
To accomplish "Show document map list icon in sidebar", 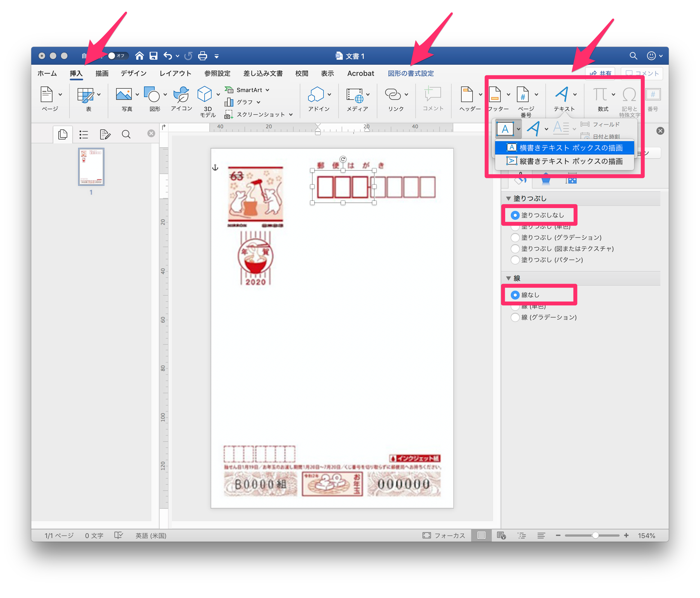I will (84, 134).
